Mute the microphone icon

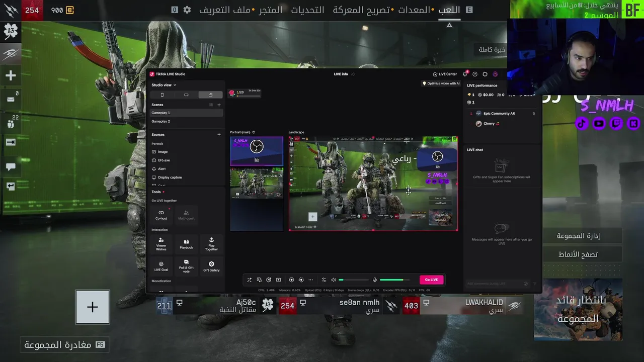click(x=374, y=280)
